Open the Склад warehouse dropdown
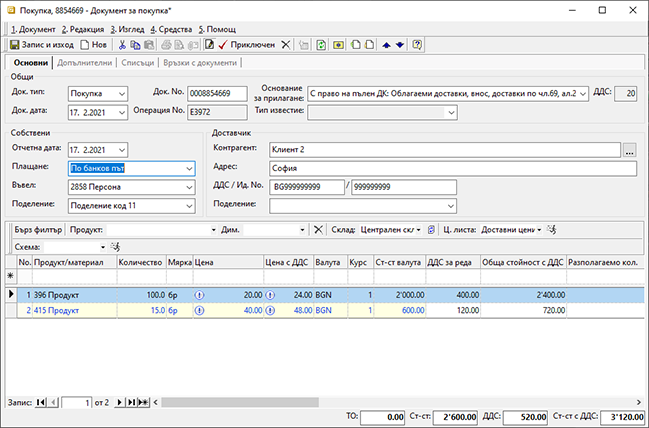 [x=418, y=229]
